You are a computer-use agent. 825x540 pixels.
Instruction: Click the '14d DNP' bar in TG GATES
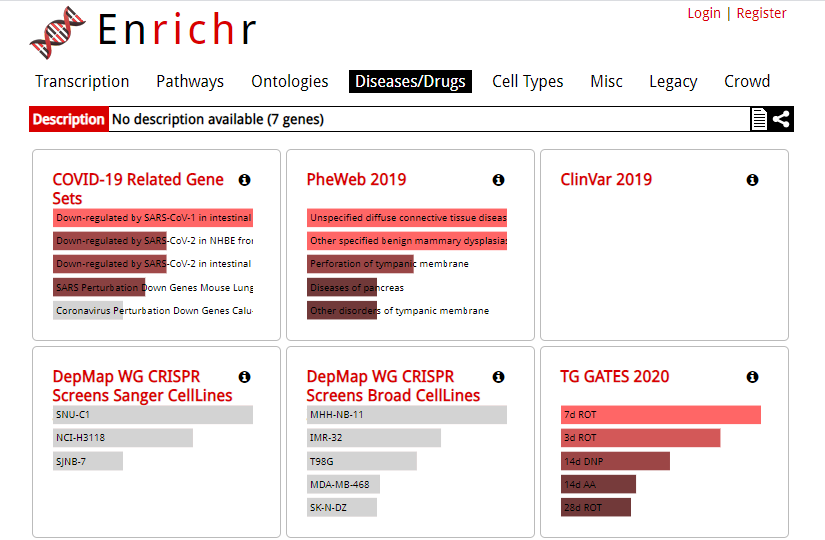click(x=616, y=461)
